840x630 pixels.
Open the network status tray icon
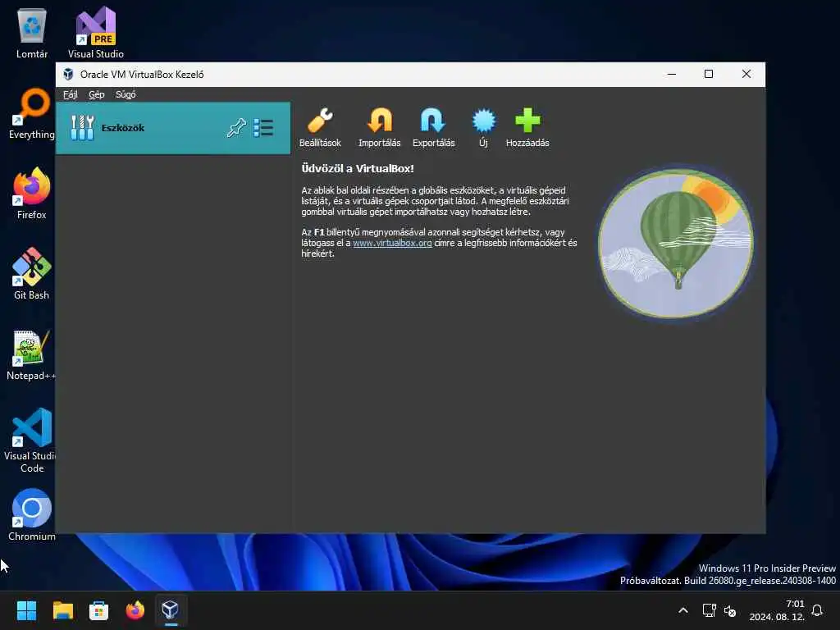click(709, 610)
